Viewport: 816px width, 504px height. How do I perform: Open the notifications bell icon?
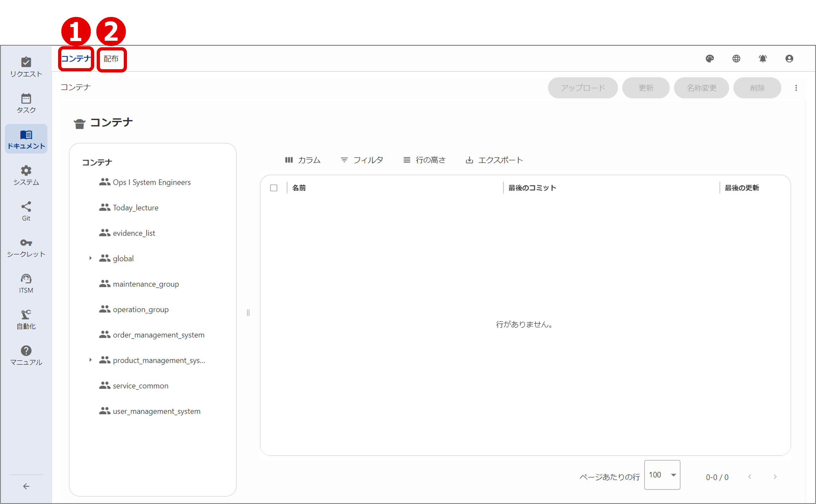pos(763,58)
